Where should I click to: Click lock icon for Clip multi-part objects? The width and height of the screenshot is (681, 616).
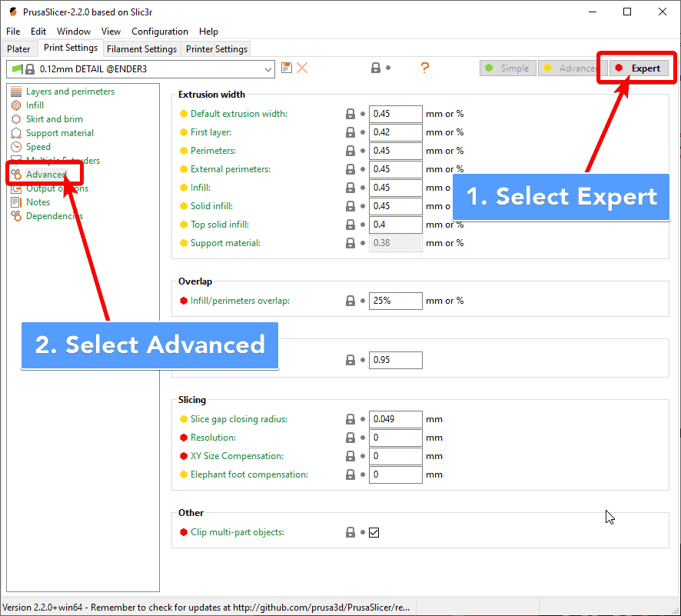350,532
